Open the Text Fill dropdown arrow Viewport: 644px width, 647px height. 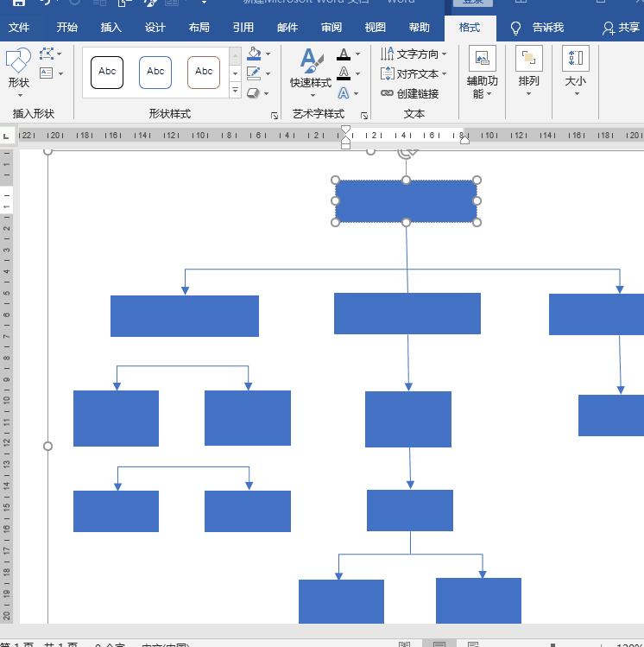(x=357, y=54)
